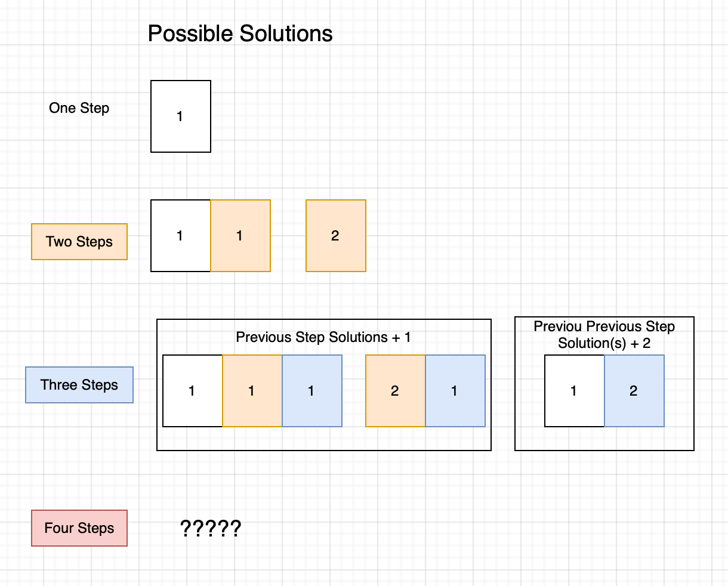
Task: Select the orange '2' box in Three Steps row
Action: [x=396, y=391]
